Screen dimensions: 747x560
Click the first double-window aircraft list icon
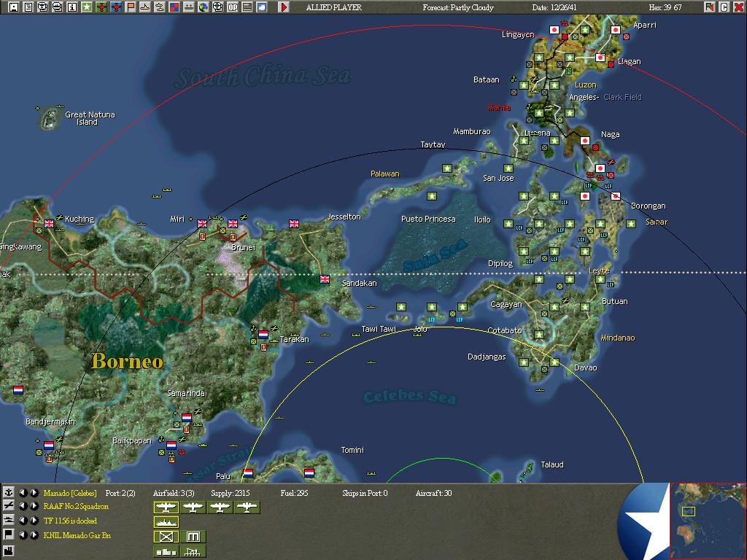click(43, 7)
